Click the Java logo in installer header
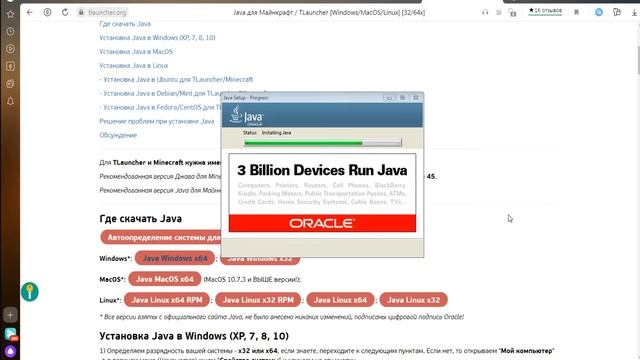640x360 pixels. point(247,115)
